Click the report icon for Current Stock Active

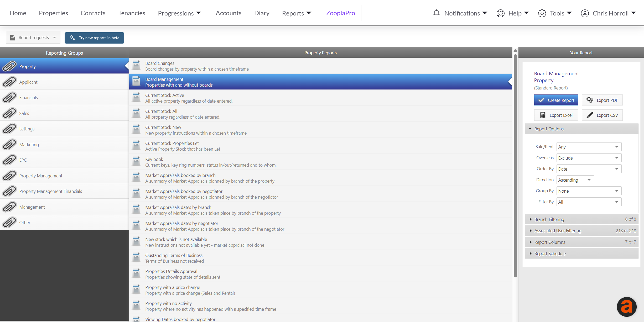pyautogui.click(x=136, y=98)
